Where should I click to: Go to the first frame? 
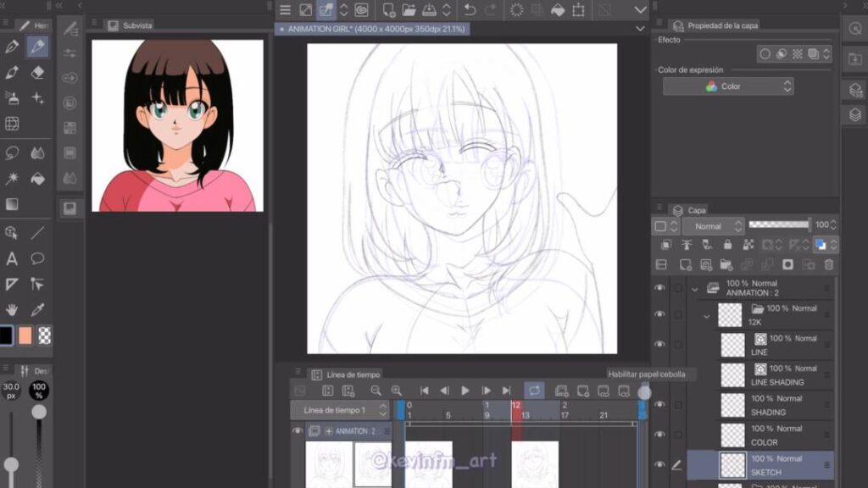424,391
